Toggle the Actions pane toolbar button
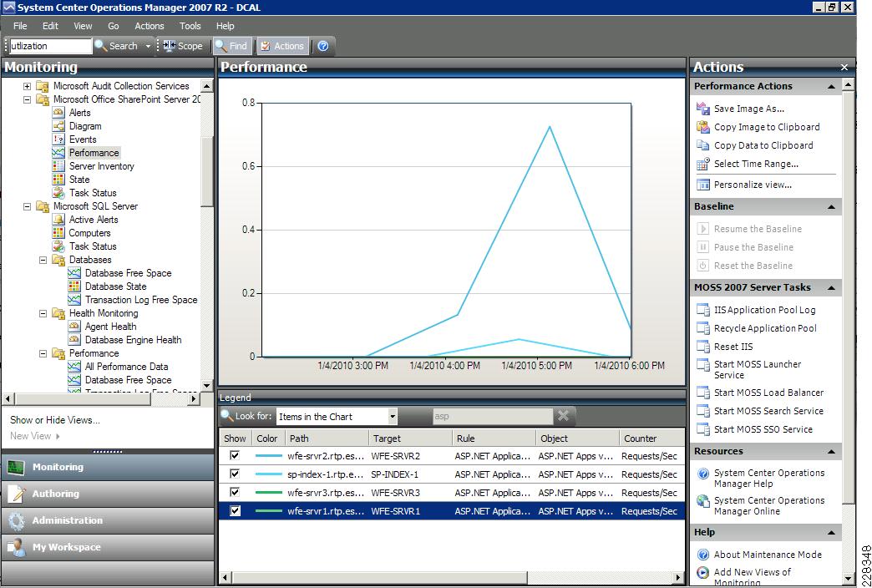The image size is (872, 588). click(282, 46)
